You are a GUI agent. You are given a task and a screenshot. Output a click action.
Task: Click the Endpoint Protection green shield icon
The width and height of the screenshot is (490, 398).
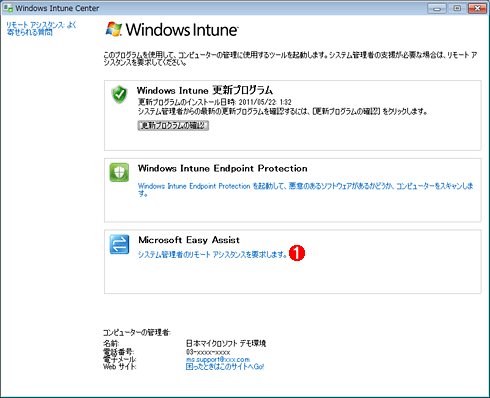[x=119, y=172]
